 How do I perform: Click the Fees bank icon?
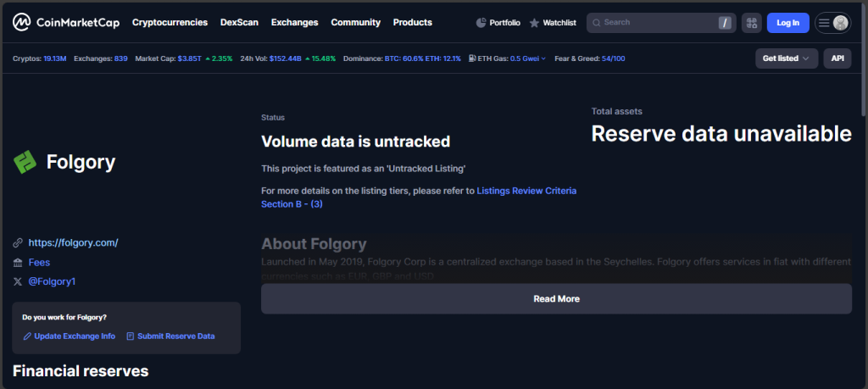coord(18,263)
